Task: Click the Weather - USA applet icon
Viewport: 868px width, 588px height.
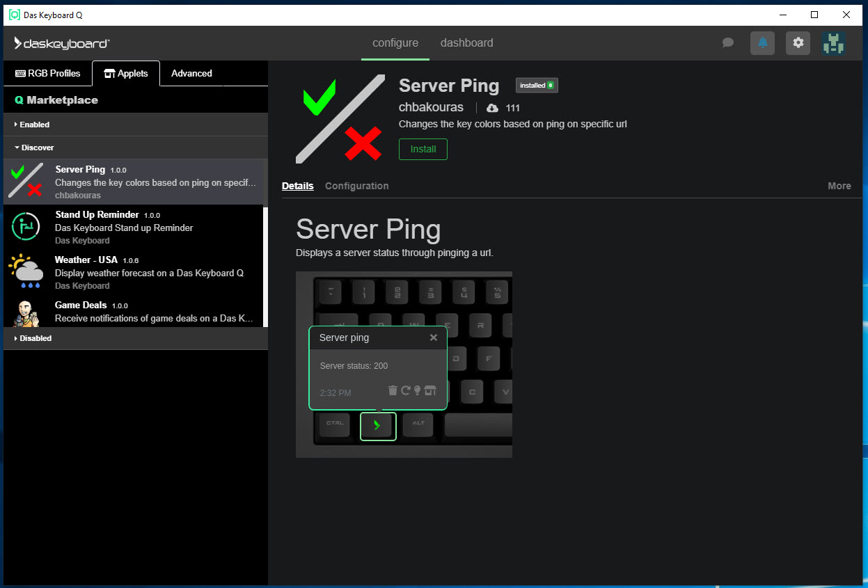Action: click(26, 271)
